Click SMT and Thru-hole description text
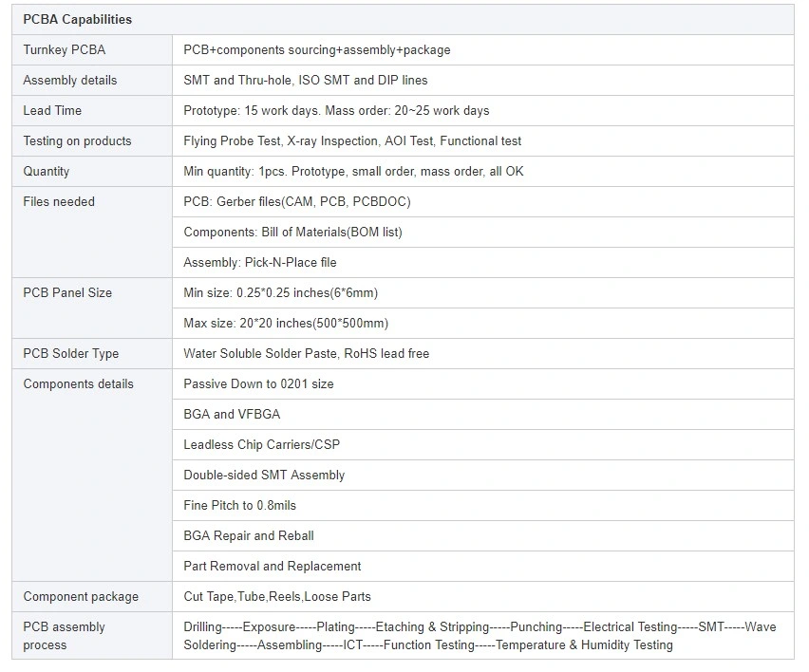The height and width of the screenshot is (672, 809). 306,81
